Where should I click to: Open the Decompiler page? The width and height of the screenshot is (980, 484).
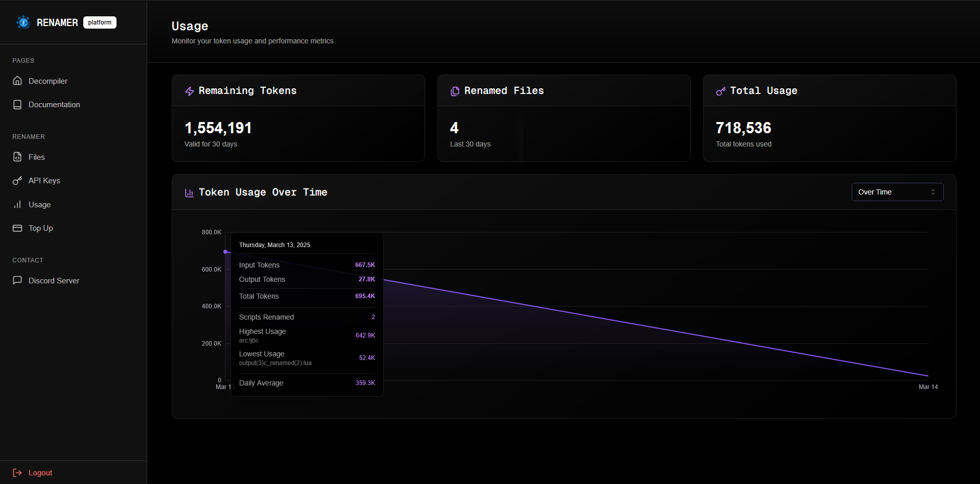tap(48, 81)
